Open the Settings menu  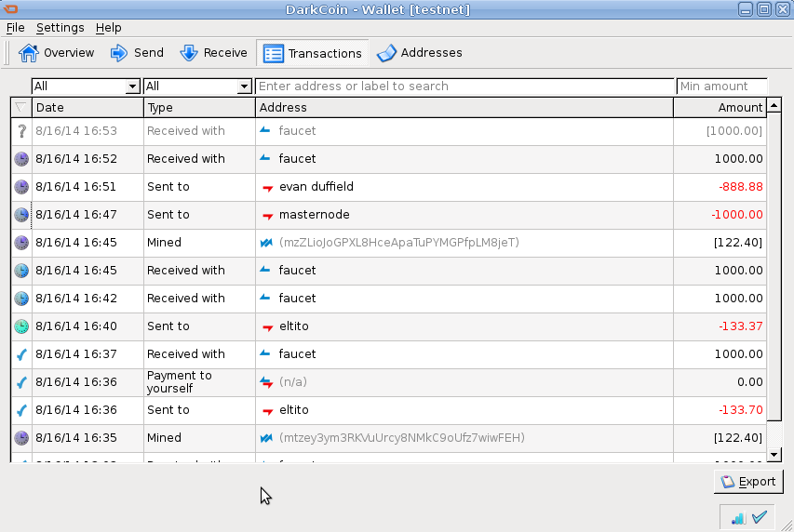61,28
